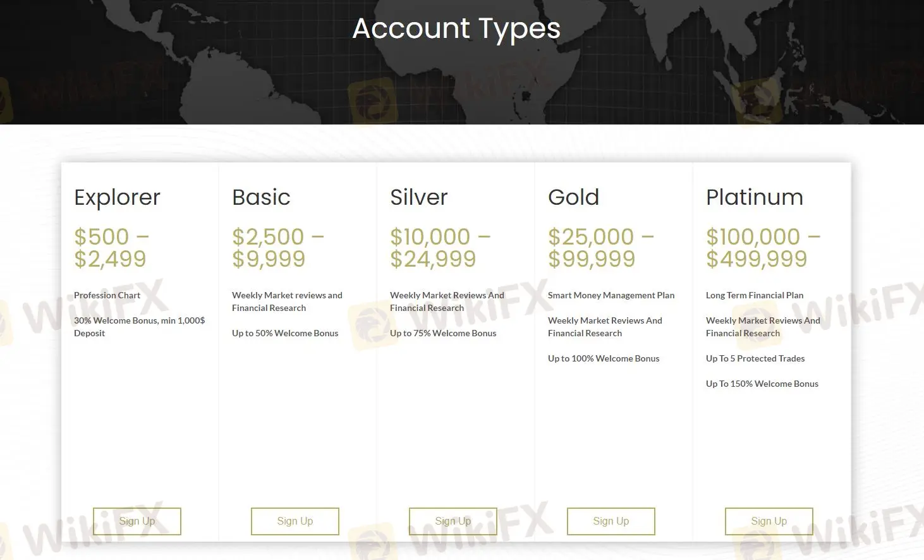Click Smart Money Management Plan text
Image resolution: width=924 pixels, height=560 pixels.
(611, 295)
